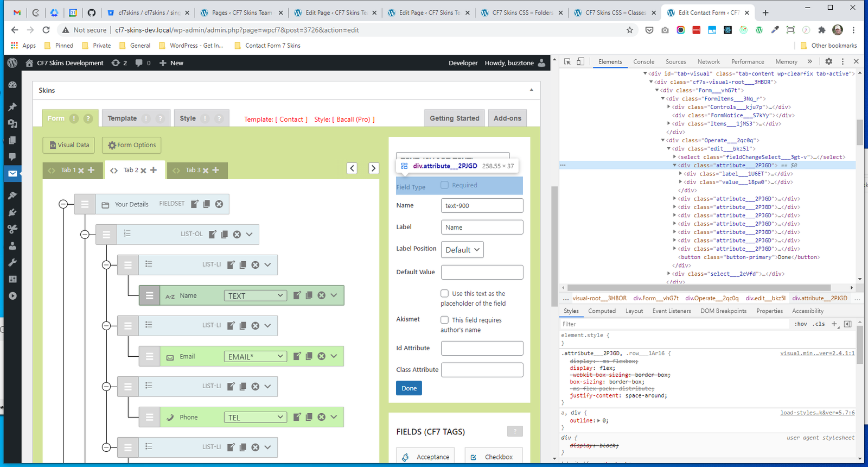Duplicate the Email field row
The height and width of the screenshot is (467, 868).
pos(309,356)
